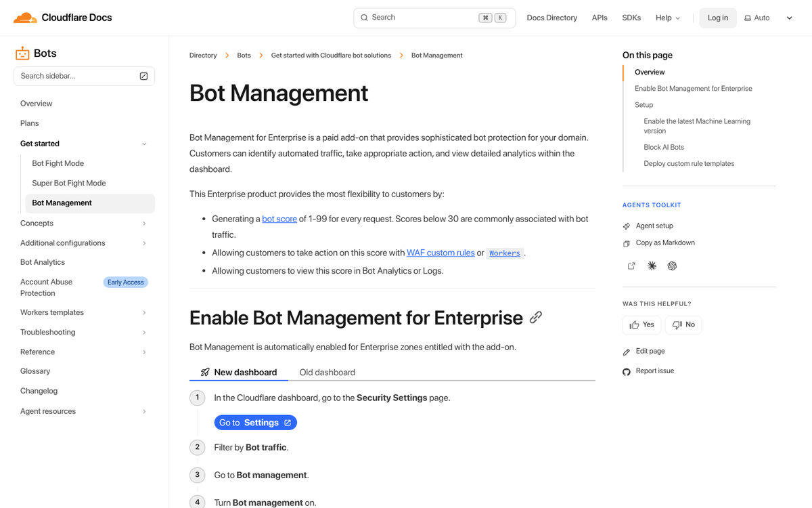The width and height of the screenshot is (812, 508).
Task: Click the Report issue GitHub icon
Action: (626, 371)
